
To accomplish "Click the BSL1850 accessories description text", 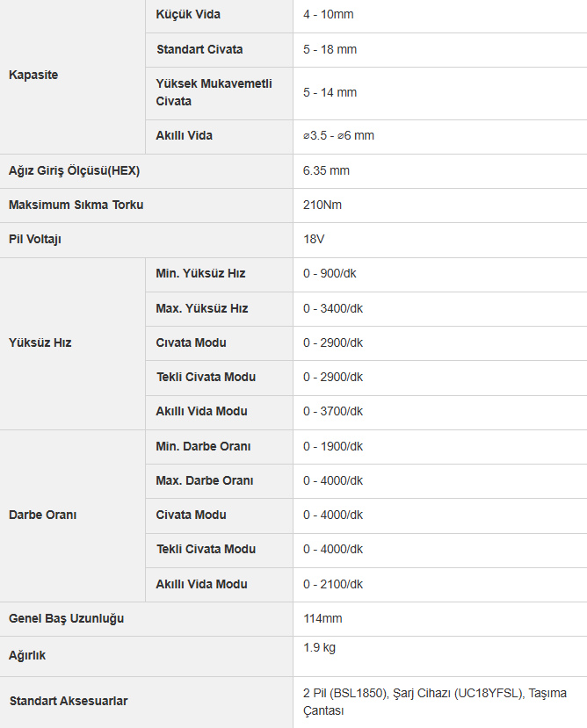I will (x=435, y=702).
